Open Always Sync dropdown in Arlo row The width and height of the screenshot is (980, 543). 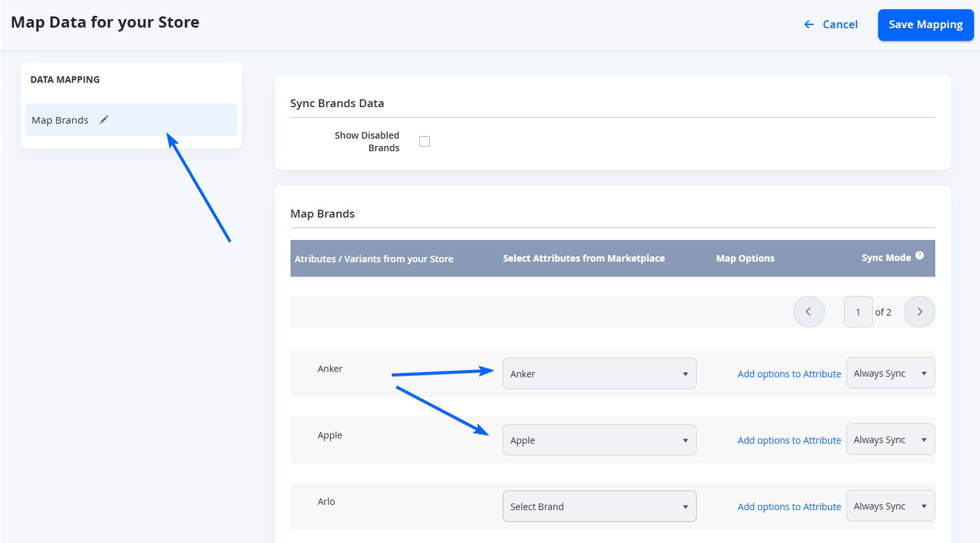click(891, 506)
